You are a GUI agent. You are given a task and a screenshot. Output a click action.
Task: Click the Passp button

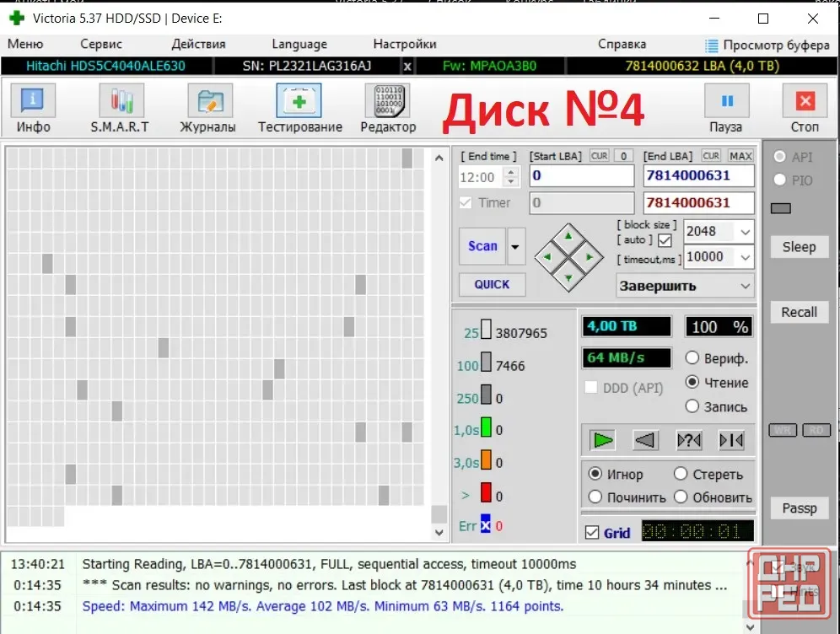[799, 508]
